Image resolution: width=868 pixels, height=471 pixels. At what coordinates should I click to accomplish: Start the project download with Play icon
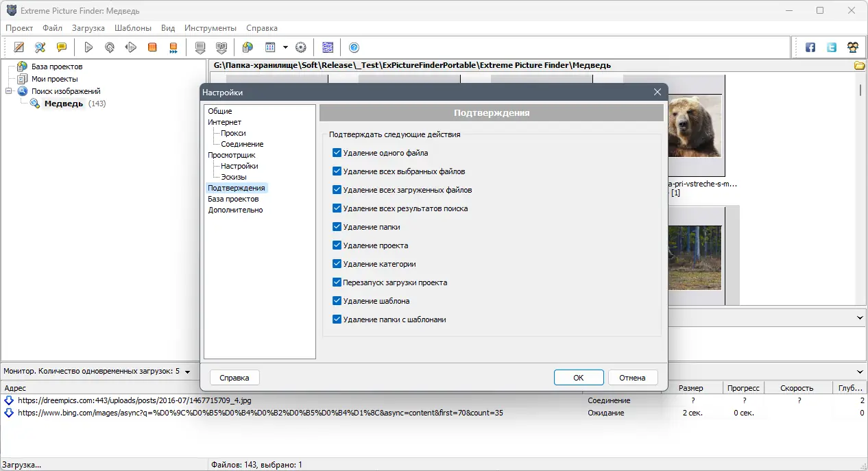(x=88, y=47)
